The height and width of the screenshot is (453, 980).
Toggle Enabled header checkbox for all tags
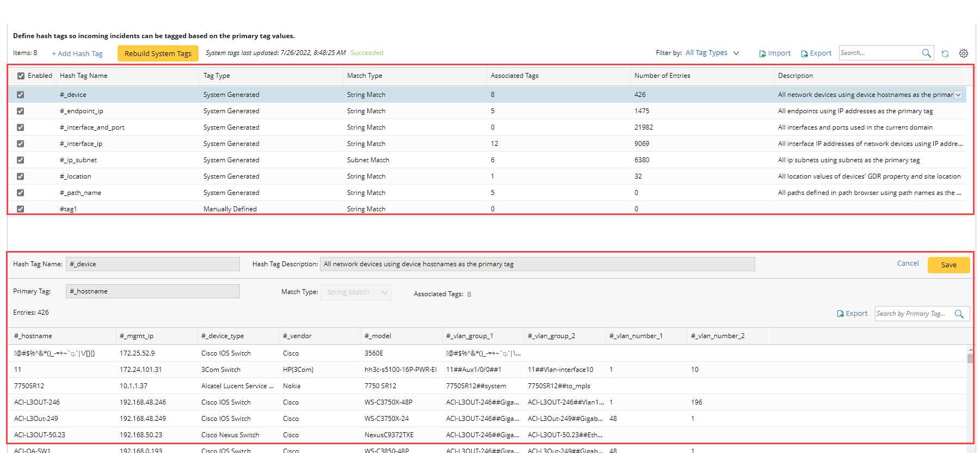[21, 76]
